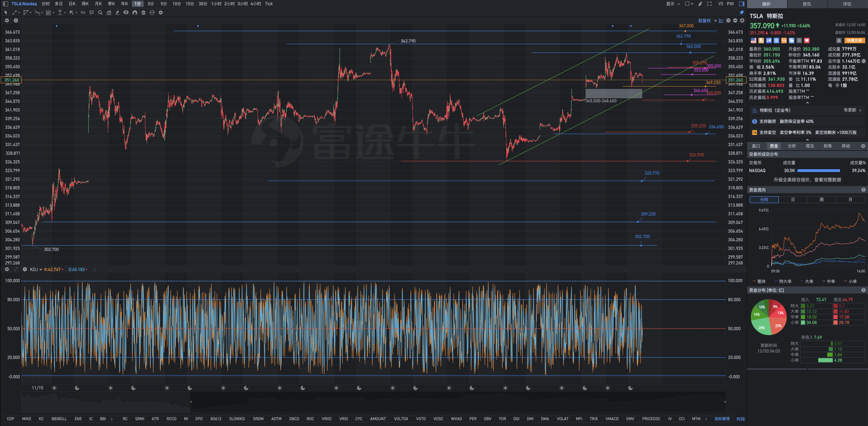Select the eraser drawing tool
868x426 pixels.
tap(118, 12)
